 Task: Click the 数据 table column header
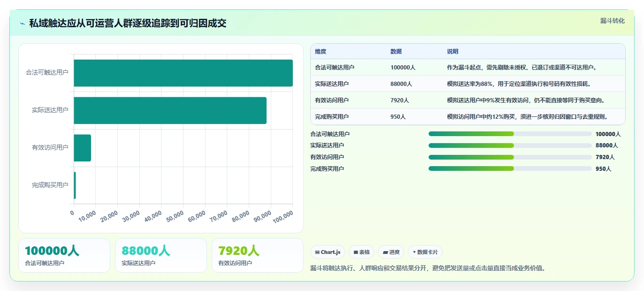point(396,52)
